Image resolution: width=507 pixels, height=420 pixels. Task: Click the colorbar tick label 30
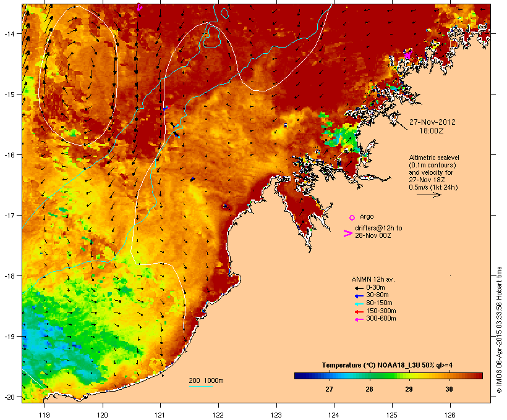click(x=449, y=389)
